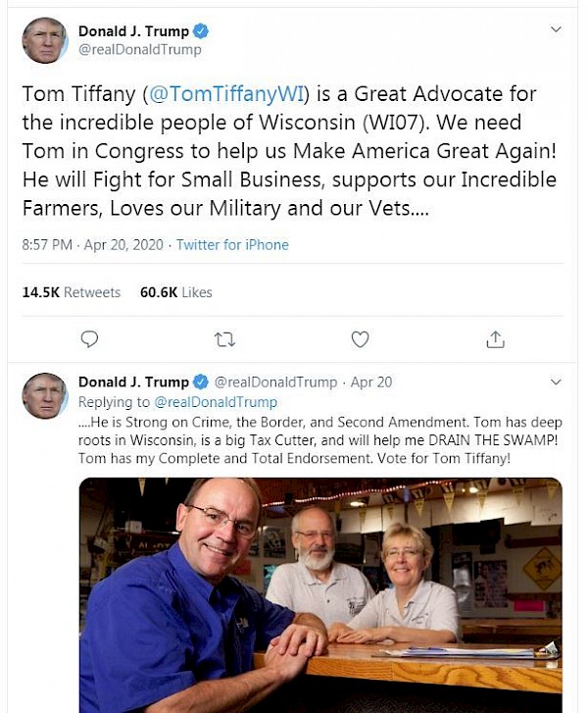The image size is (588, 713).
Task: Open the profile avatar on the reply tweet
Action: [44, 395]
